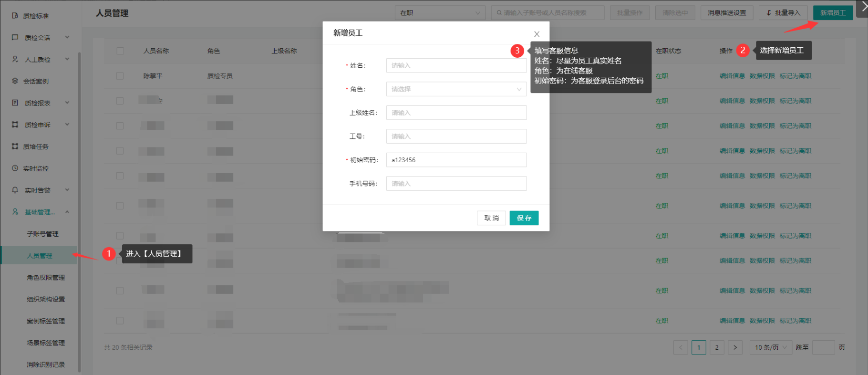Click the 人员名称 column header
The width and height of the screenshot is (868, 375).
pos(156,51)
